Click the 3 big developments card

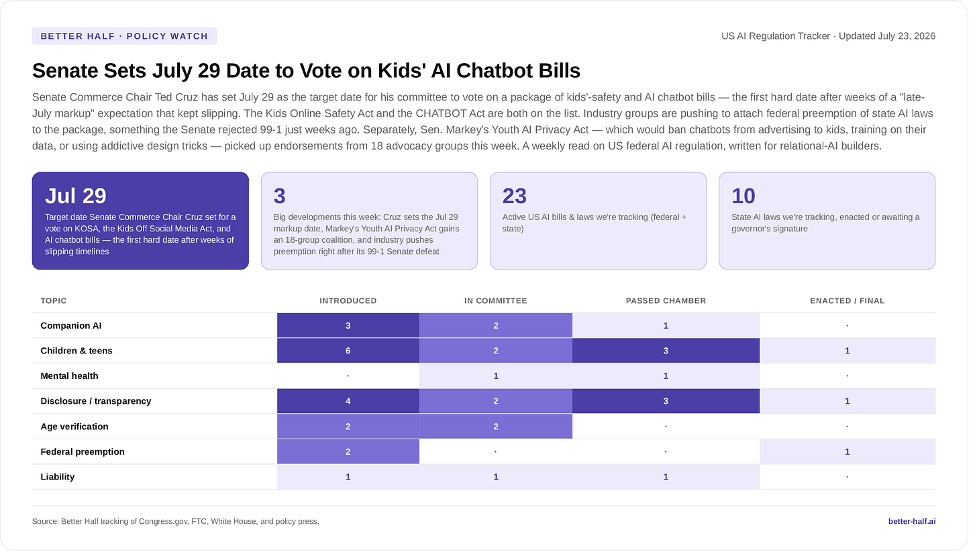pyautogui.click(x=369, y=221)
